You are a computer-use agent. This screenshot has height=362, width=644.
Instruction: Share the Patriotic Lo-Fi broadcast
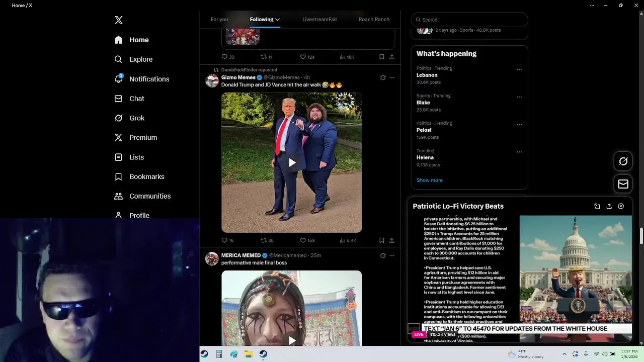609,206
